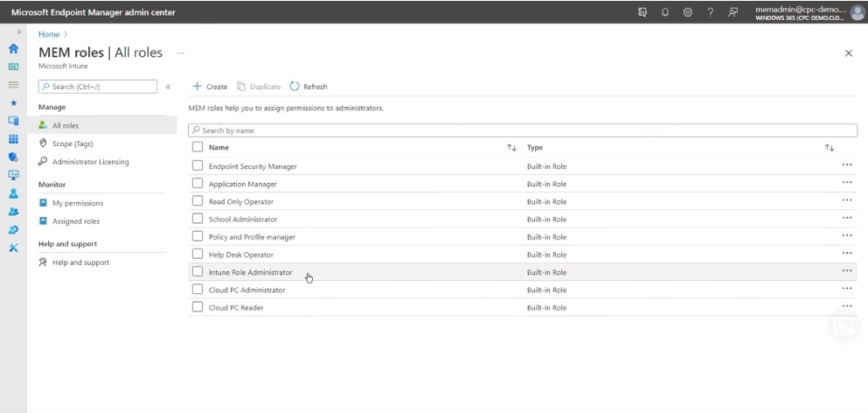
Task: Open Devices icon in the sidebar
Action: (13, 121)
